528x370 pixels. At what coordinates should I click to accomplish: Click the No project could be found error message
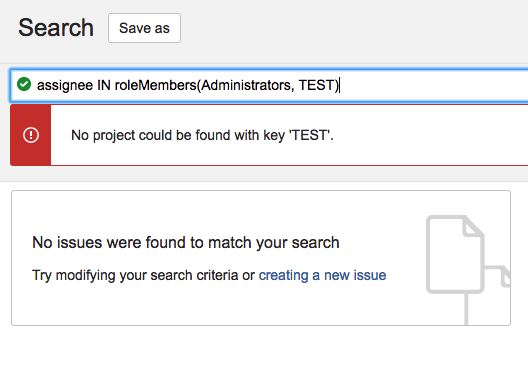pyautogui.click(x=202, y=135)
